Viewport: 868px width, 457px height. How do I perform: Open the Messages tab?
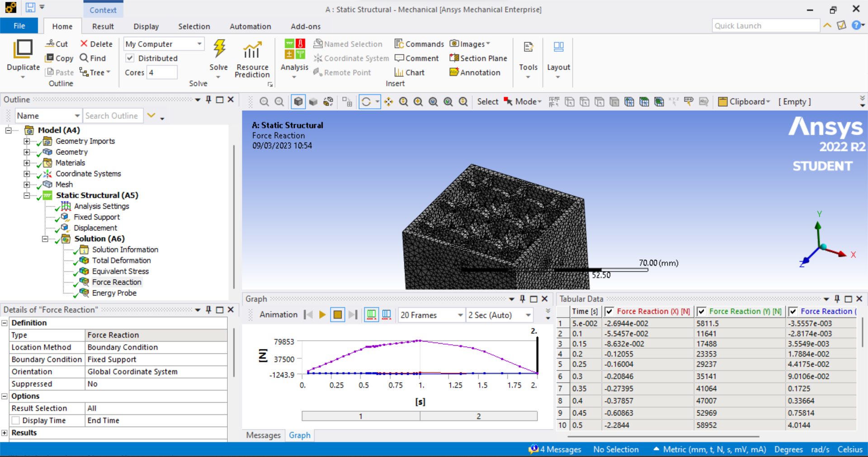click(263, 435)
